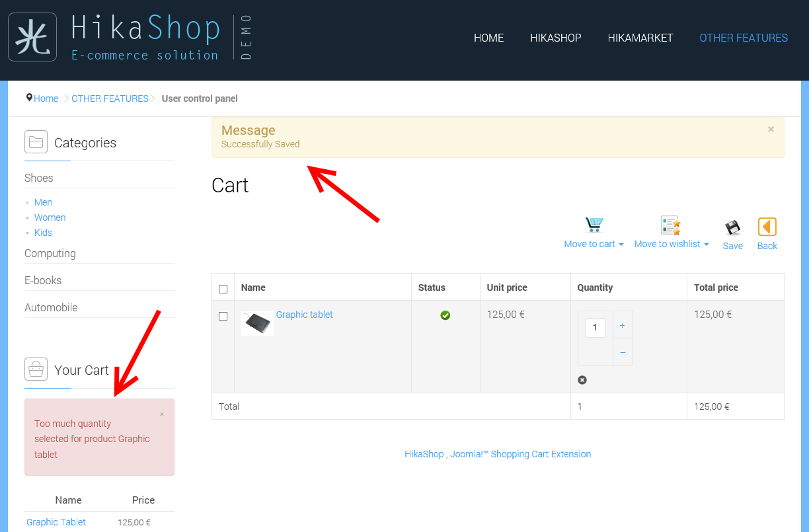The height and width of the screenshot is (532, 809).
Task: Click the breadcrumb location pin icon
Action: (29, 98)
